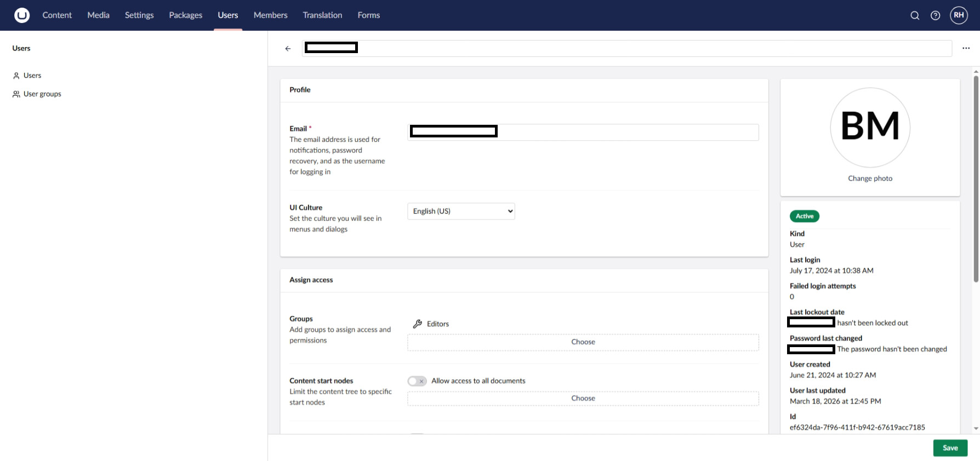Image resolution: width=980 pixels, height=461 pixels.
Task: Toggle Allow access to all documents
Action: pyautogui.click(x=417, y=381)
